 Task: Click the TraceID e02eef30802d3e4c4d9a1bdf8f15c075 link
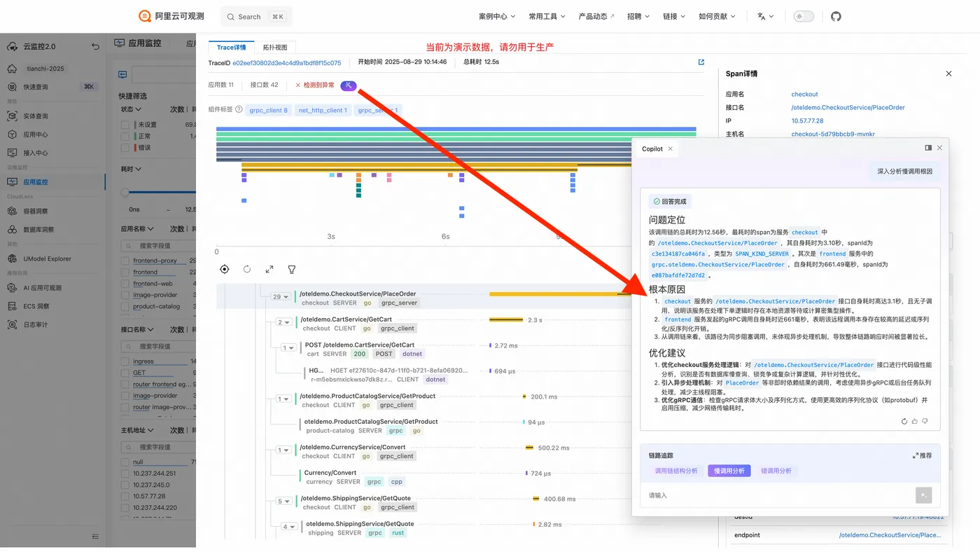click(x=287, y=63)
